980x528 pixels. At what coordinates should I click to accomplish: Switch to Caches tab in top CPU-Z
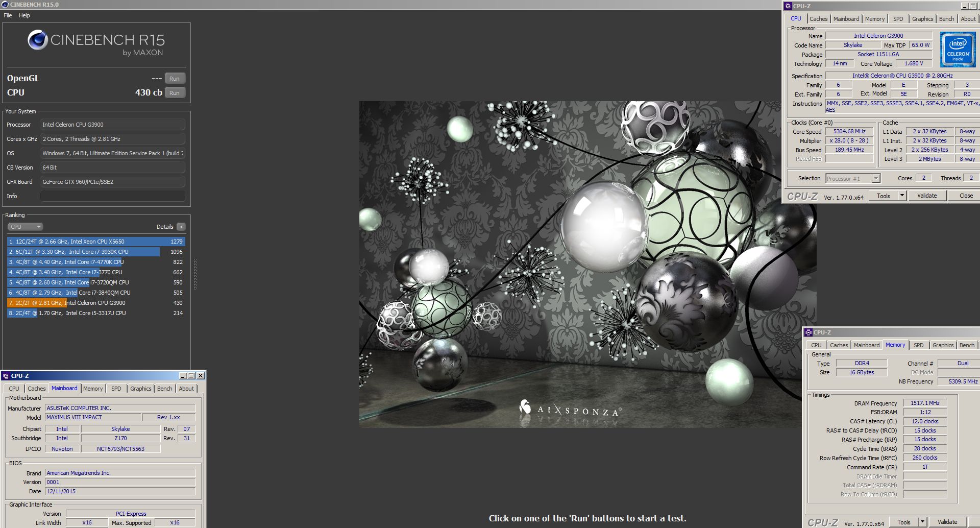818,19
